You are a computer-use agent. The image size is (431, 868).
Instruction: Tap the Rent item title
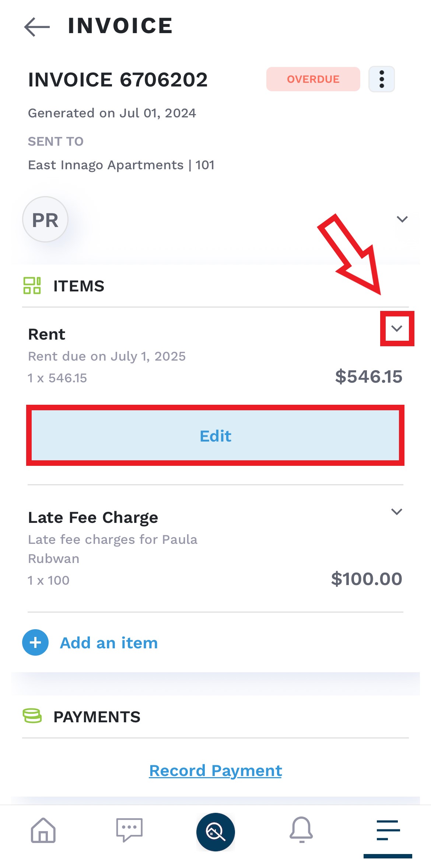(x=47, y=334)
